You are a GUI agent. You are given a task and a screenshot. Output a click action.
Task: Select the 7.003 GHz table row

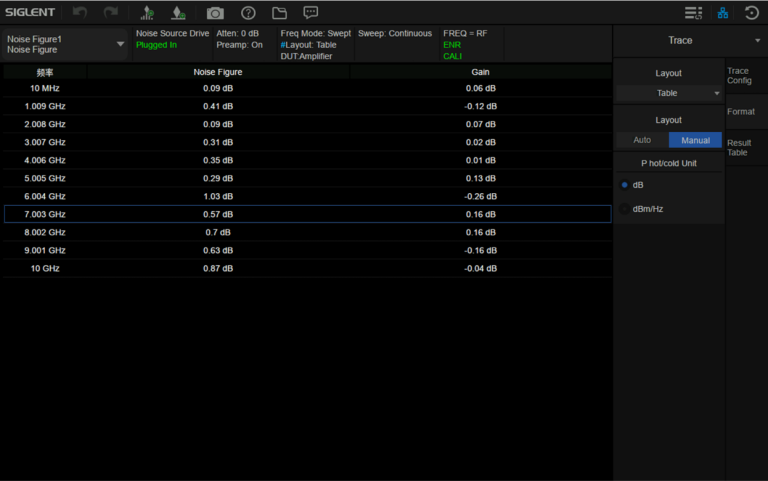307,214
